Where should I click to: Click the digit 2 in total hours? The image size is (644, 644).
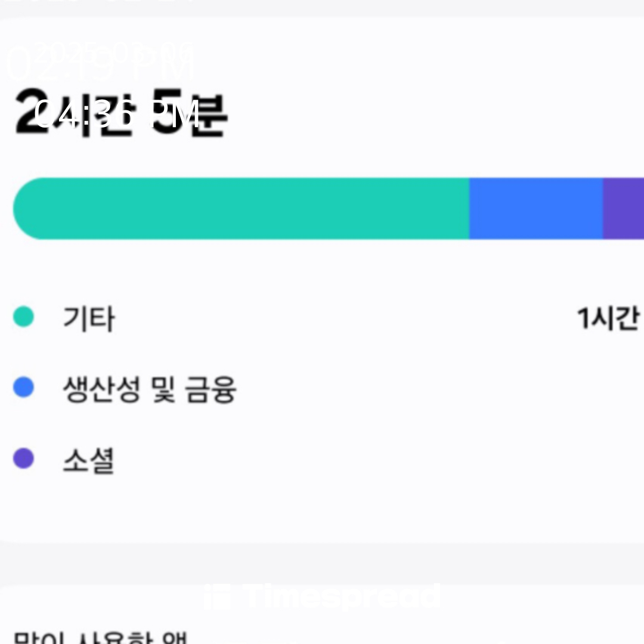tap(31, 113)
